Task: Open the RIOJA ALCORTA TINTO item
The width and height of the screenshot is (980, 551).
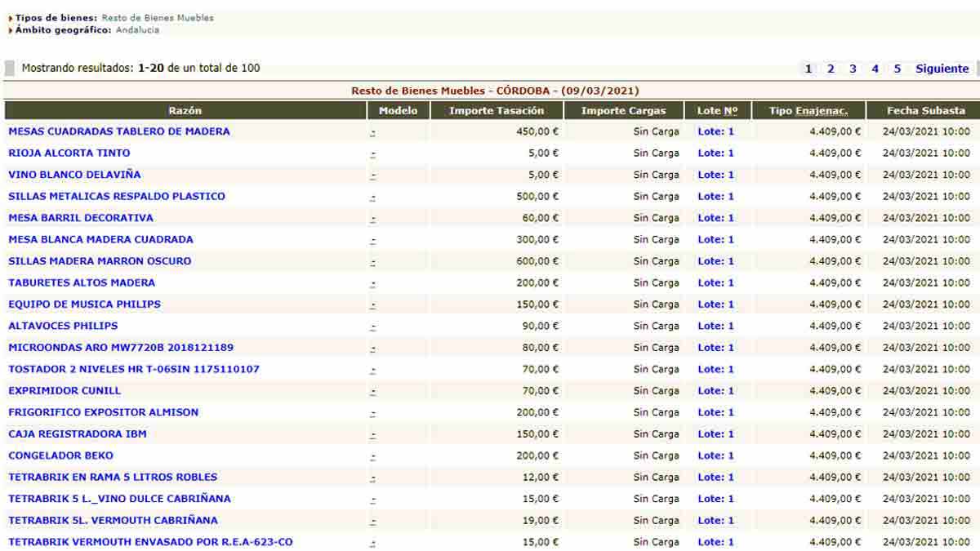Action: click(69, 153)
